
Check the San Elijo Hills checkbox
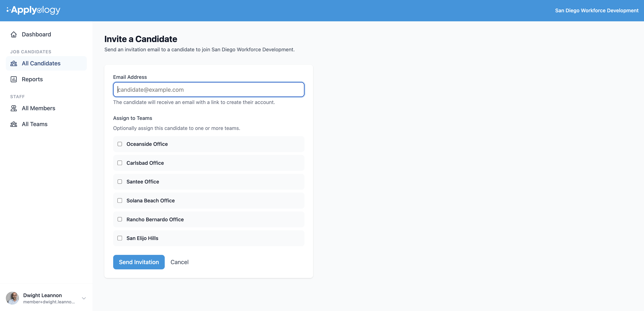click(120, 238)
